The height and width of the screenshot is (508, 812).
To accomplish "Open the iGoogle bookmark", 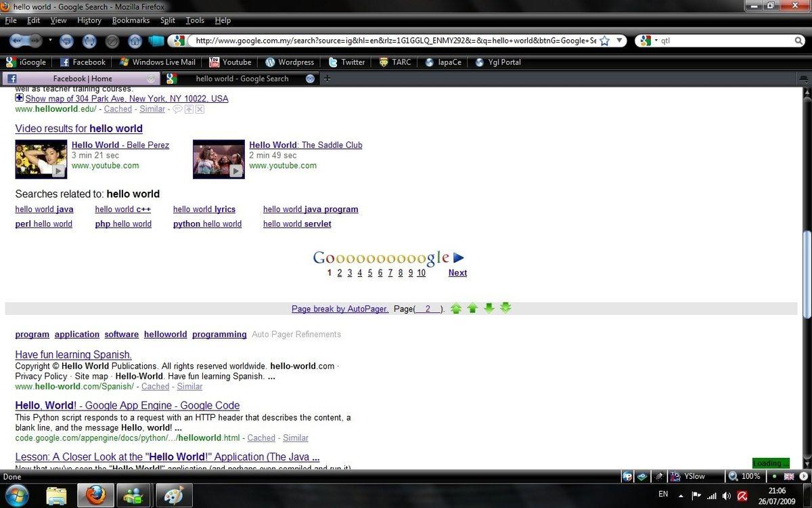I will click(26, 62).
